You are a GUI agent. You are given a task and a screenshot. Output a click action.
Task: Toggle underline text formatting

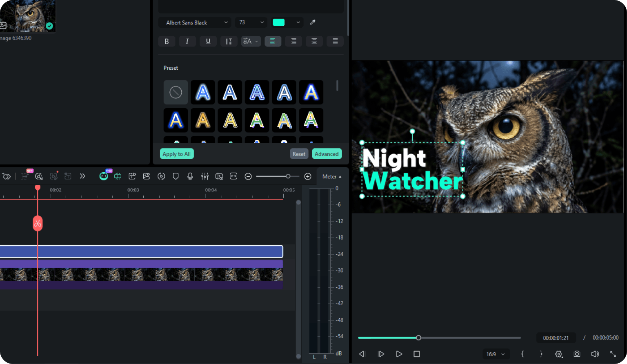point(208,41)
